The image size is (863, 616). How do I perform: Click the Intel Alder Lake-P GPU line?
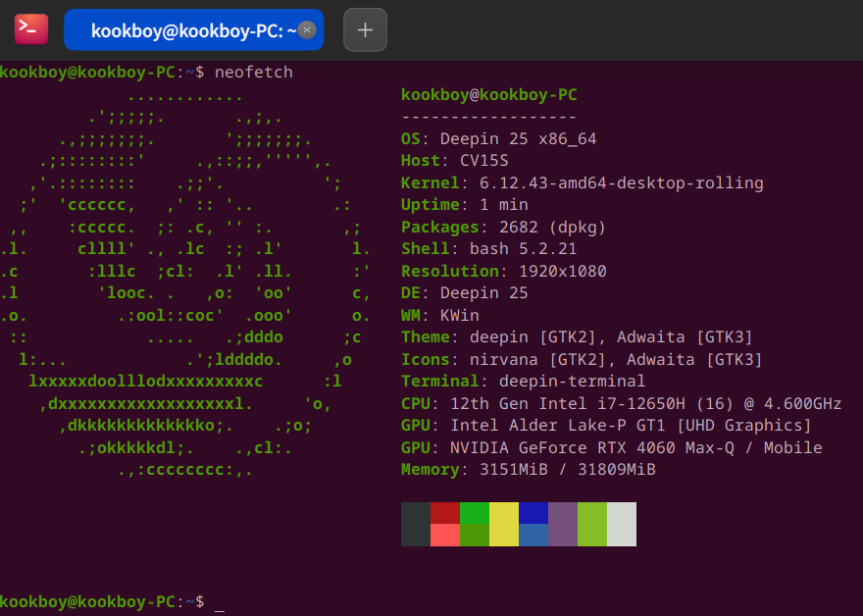point(606,426)
